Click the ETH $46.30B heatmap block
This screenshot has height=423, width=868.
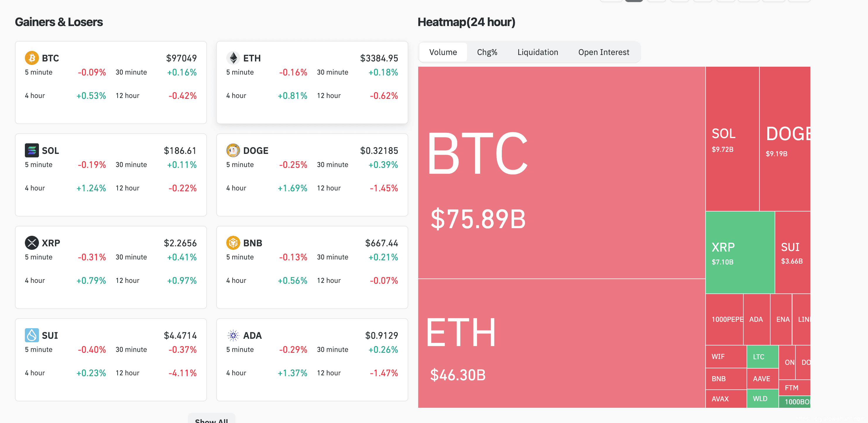(x=561, y=343)
